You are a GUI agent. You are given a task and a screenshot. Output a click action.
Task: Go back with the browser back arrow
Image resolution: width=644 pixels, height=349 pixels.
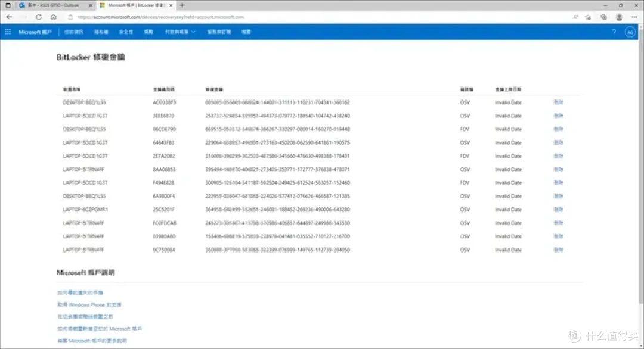point(10,17)
